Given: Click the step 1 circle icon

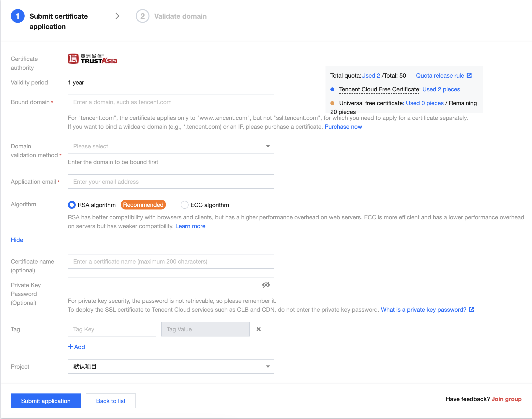Looking at the screenshot, I should [x=18, y=16].
